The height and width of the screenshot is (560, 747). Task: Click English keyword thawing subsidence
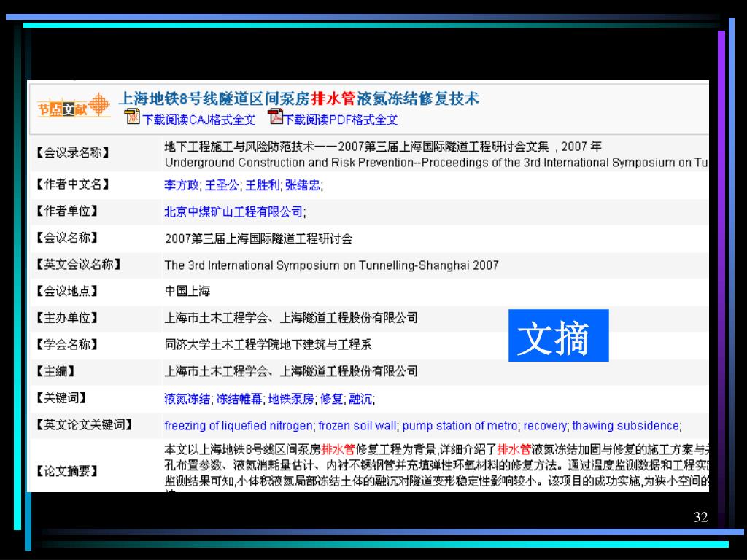625,426
